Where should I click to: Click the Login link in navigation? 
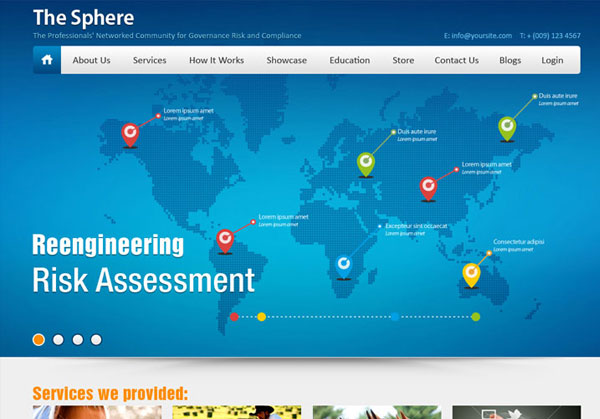[552, 60]
